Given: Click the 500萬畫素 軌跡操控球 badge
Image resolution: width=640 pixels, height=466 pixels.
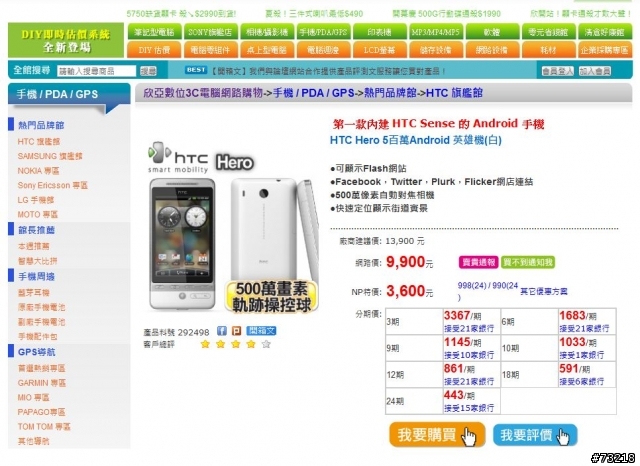Looking at the screenshot, I should (271, 297).
